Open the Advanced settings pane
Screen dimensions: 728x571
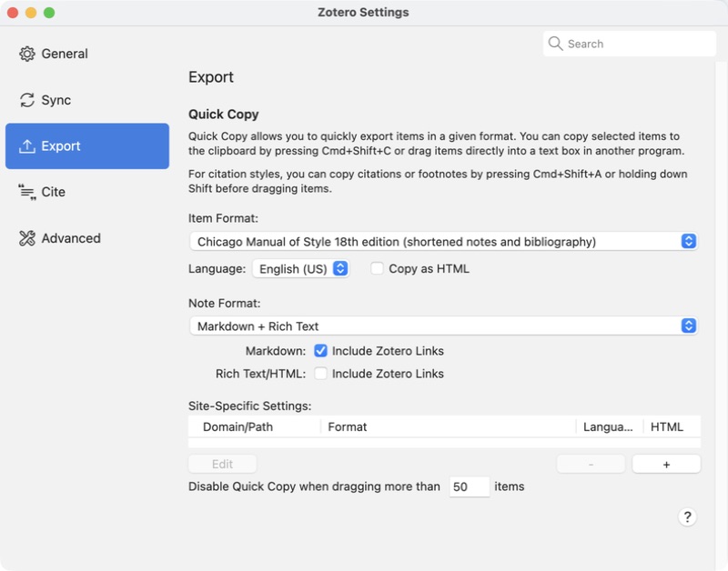87,238
